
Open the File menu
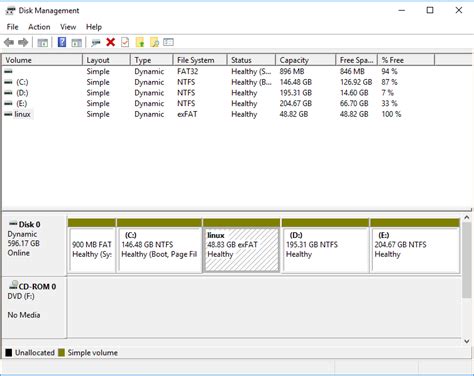pyautogui.click(x=13, y=27)
